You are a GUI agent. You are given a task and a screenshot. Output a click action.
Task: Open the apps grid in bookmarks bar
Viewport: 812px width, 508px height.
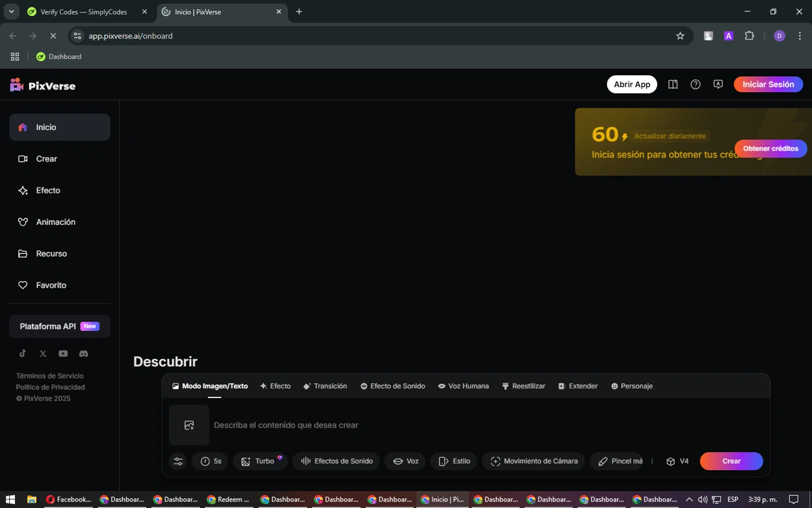(x=15, y=56)
